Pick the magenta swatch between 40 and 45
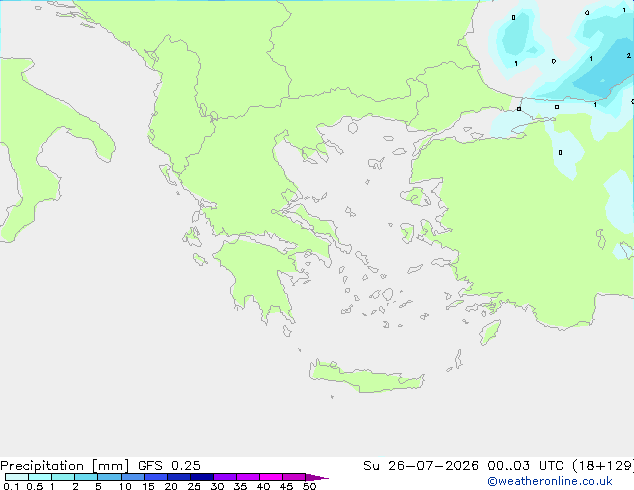 click(271, 477)
